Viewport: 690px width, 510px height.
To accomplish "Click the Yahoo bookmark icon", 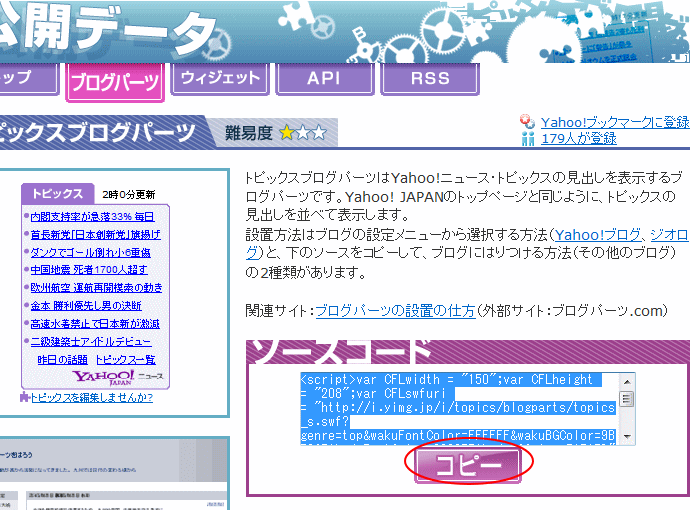I will tap(527, 122).
